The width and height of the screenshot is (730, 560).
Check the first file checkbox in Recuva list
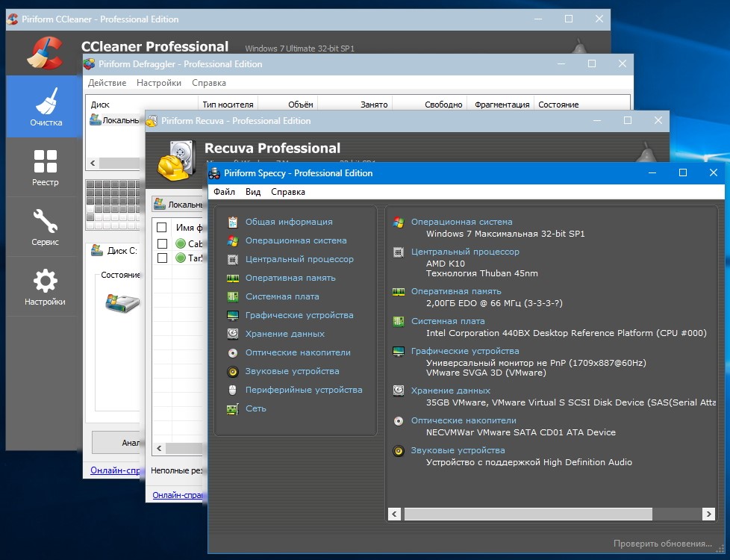(x=162, y=243)
